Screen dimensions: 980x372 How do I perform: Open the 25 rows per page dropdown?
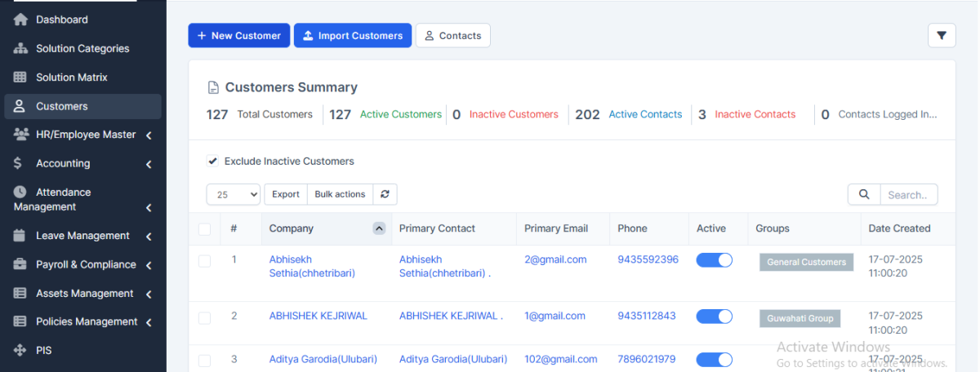234,194
